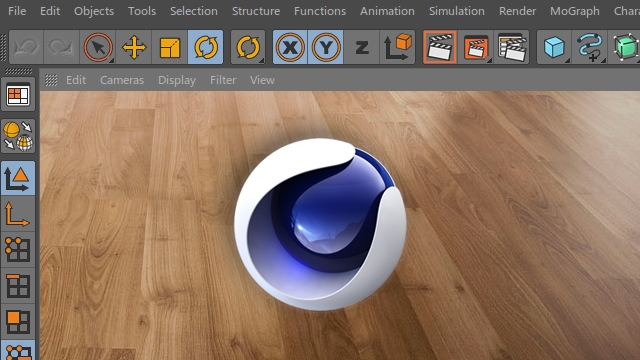Select the Object Axis mode icon
The image size is (640, 360).
coord(18,214)
